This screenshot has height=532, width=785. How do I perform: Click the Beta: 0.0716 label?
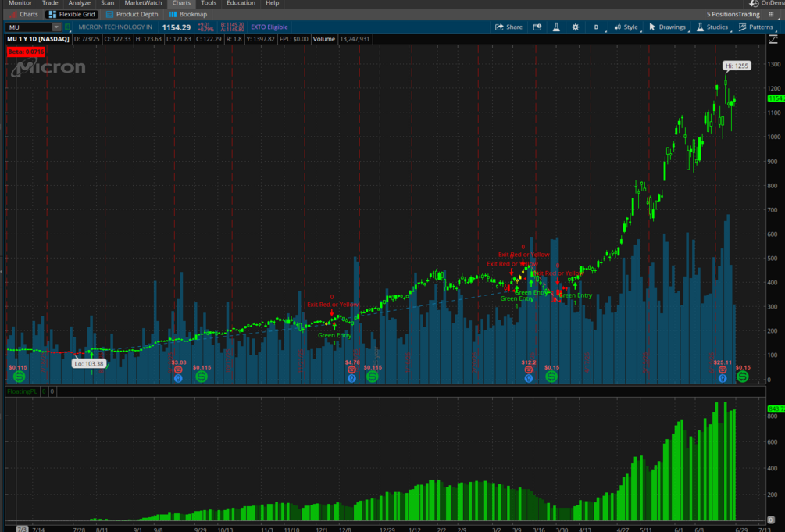26,52
